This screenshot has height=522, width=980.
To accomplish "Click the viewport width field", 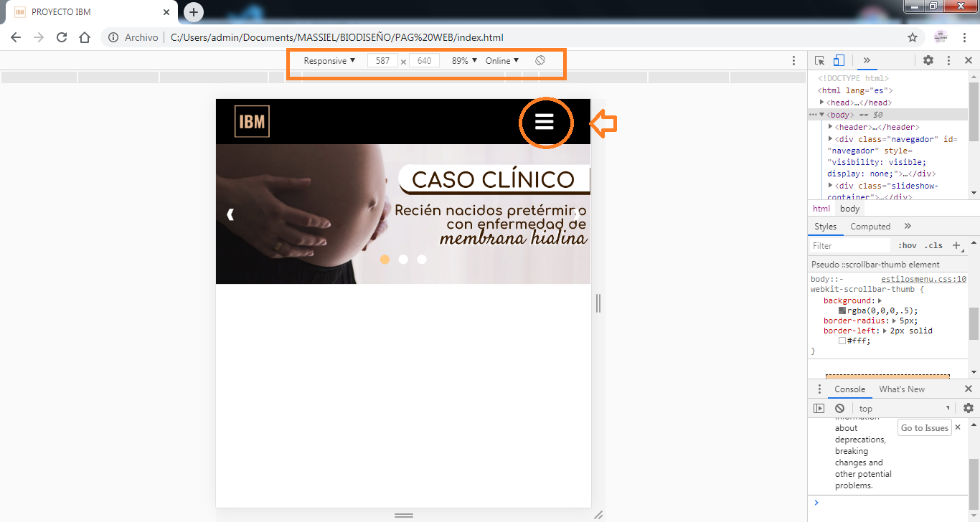I will point(382,61).
